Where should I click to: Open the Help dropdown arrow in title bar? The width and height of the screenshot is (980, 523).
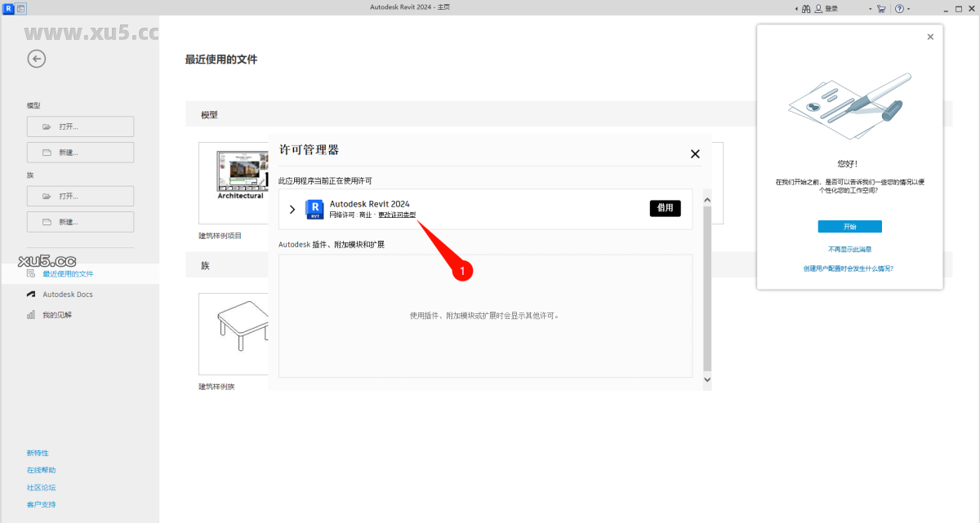(x=906, y=7)
